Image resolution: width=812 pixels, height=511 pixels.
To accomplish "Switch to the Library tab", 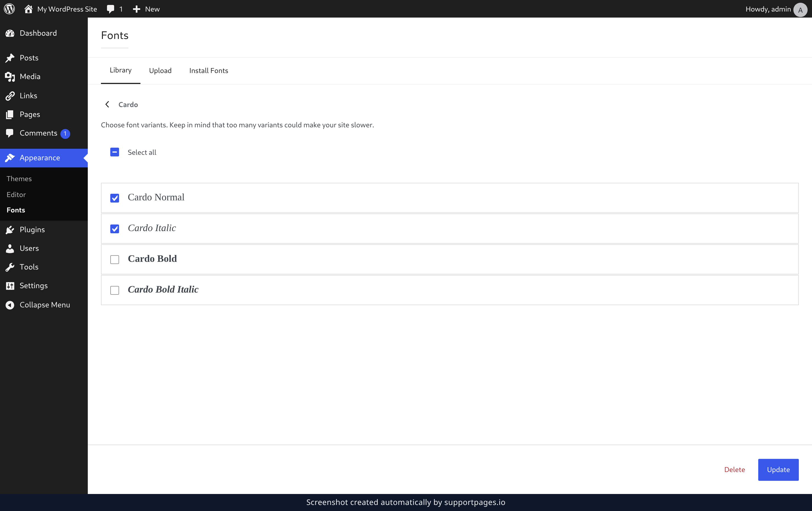I will pos(121,70).
